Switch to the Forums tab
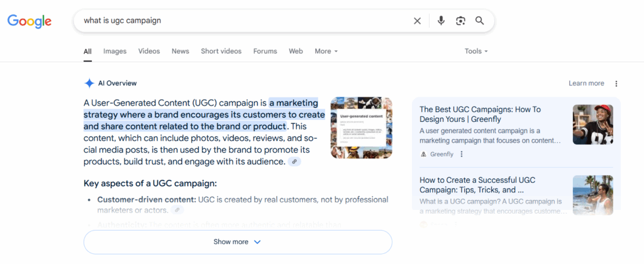Screen dimensions: 644x264 (x=265, y=52)
